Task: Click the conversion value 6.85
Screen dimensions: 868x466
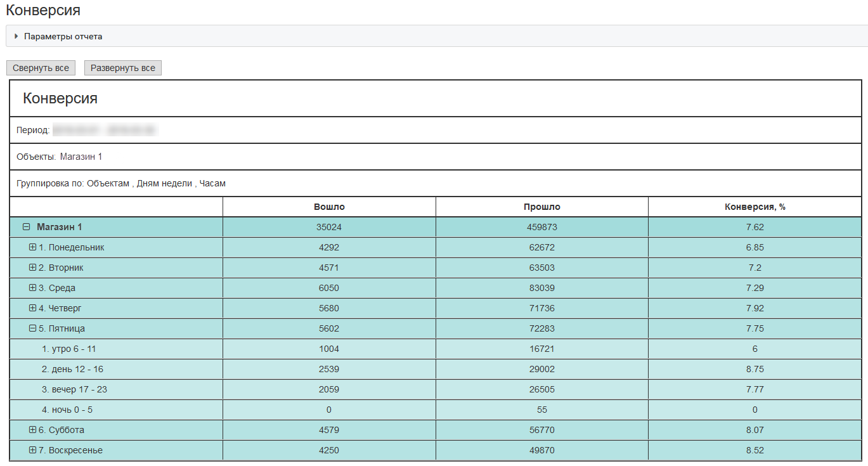Action: 755,247
